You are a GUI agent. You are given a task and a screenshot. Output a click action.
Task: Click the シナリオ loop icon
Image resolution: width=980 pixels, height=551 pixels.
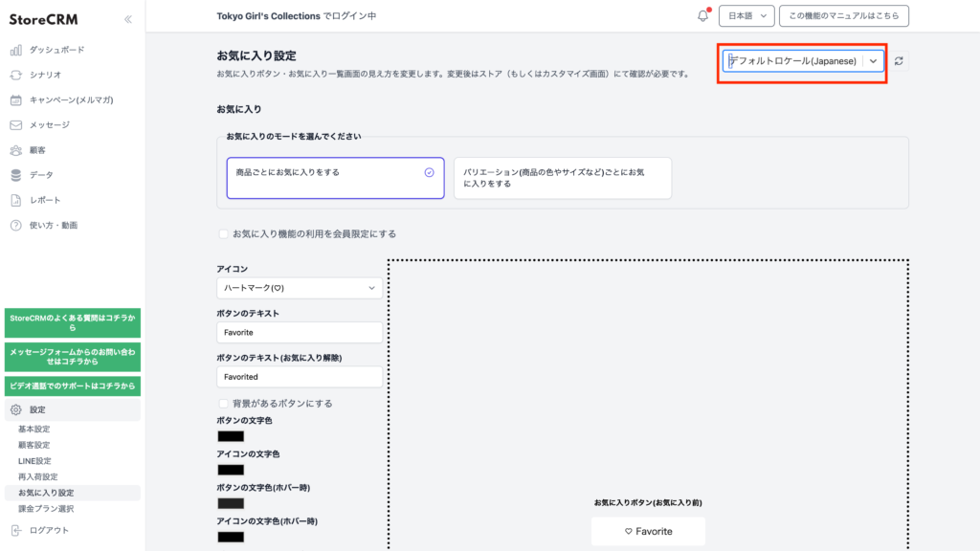pyautogui.click(x=15, y=75)
